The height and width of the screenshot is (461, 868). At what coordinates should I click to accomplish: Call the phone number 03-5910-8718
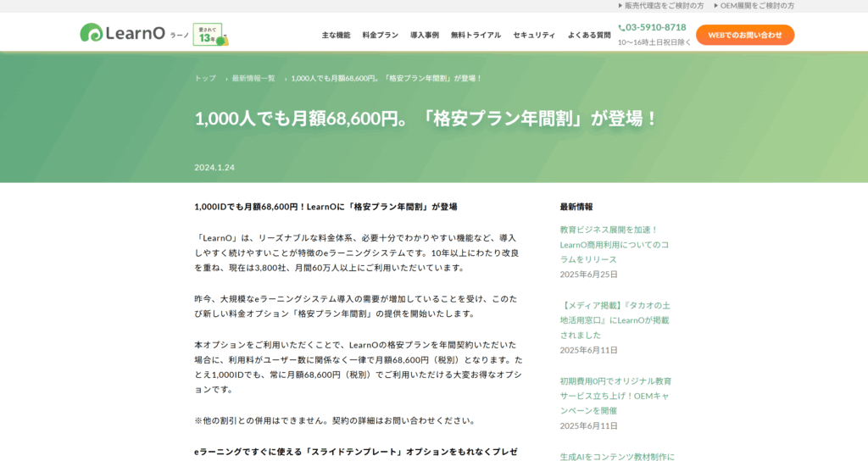click(655, 27)
